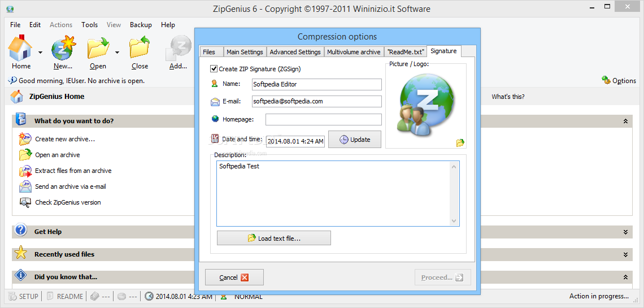Click the What's this? link
This screenshot has height=308, width=644.
pos(508,97)
